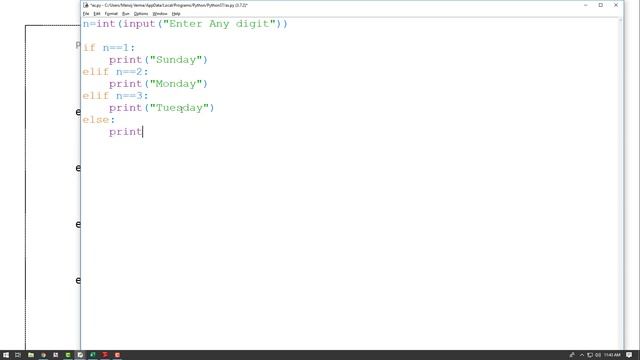
Task: Open File Explorer from the taskbar
Action: [x=31, y=355]
